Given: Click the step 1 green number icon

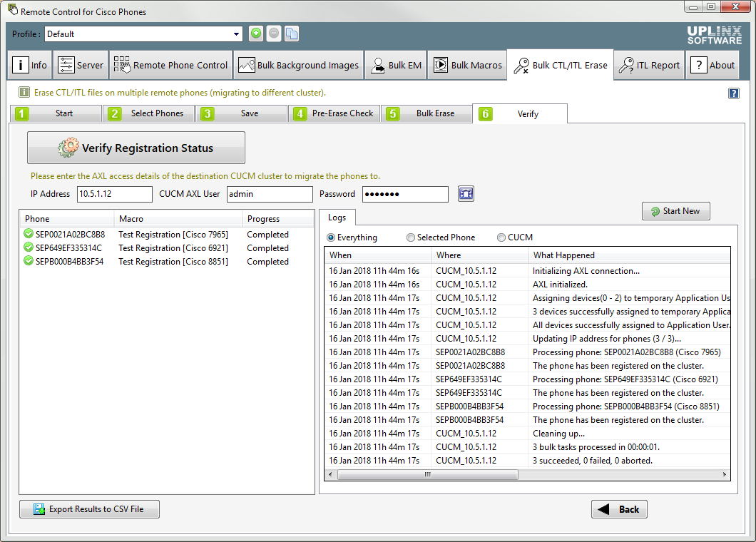Looking at the screenshot, I should coord(21,114).
